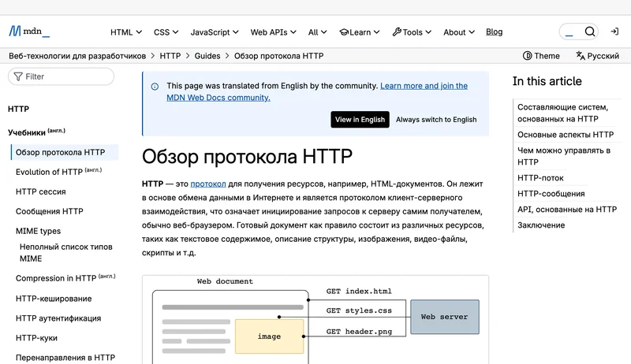Click the MDN logo

point(29,32)
